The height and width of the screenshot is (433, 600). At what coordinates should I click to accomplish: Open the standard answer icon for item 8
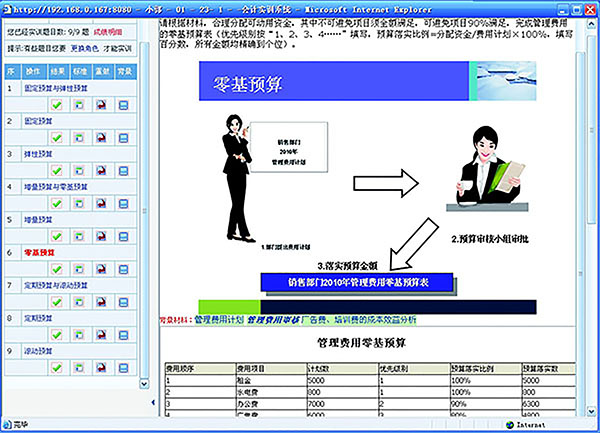click(79, 335)
